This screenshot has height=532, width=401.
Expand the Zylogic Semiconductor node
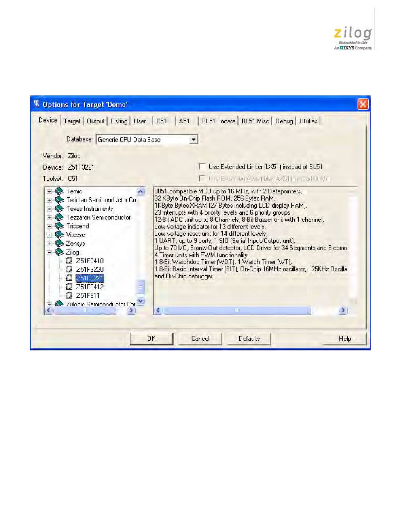[x=49, y=304]
